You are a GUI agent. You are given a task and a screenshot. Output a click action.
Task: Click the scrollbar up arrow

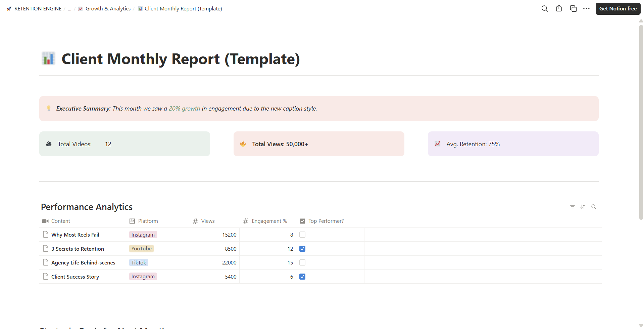[641, 20]
